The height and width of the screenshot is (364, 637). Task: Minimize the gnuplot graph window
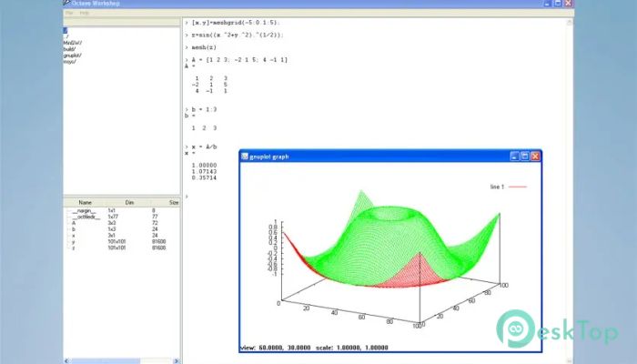point(514,157)
